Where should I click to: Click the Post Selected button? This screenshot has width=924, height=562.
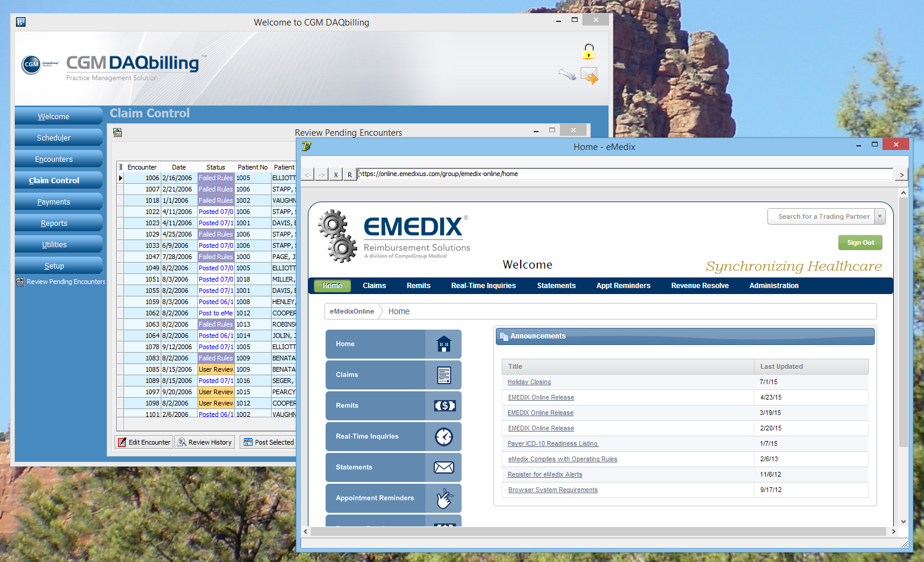point(268,442)
